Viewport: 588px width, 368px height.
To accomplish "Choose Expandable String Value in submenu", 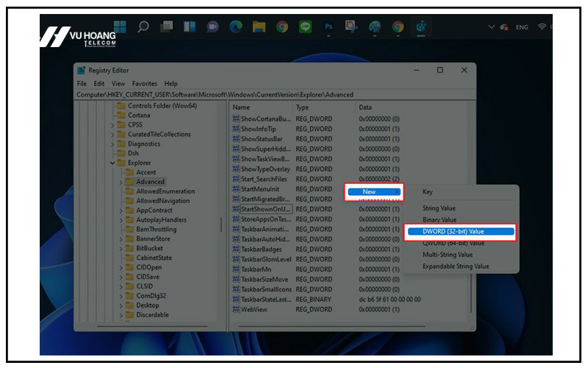I will pyautogui.click(x=456, y=266).
